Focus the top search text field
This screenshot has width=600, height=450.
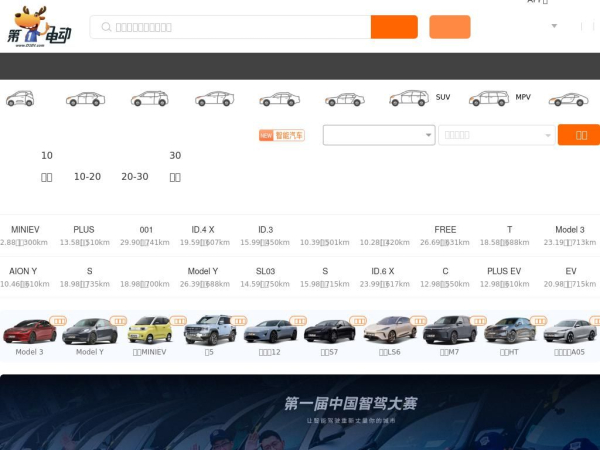[230, 27]
